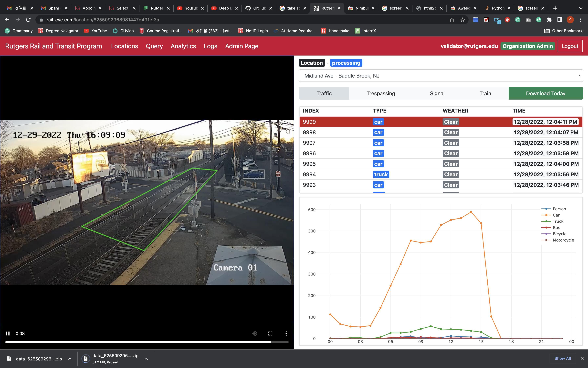Expand options for the first downloaded zip
Screen dimensions: 588x368
pyautogui.click(x=70, y=359)
